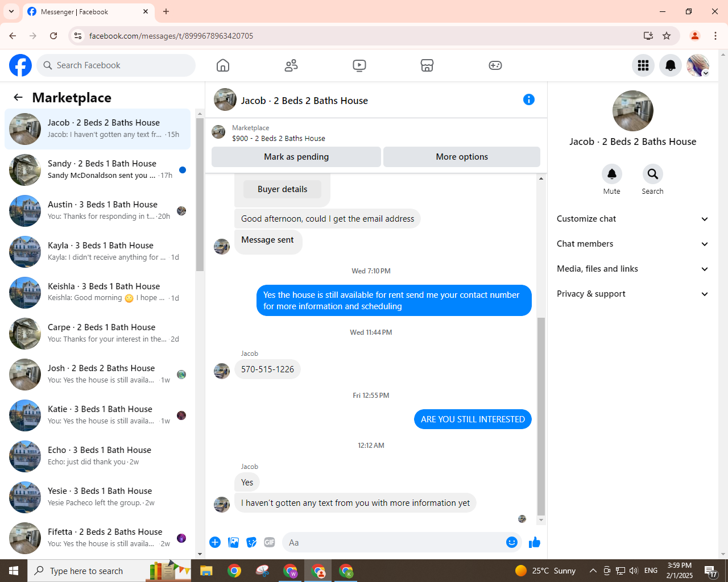This screenshot has height=582, width=728.
Task: Open Josh · 2 Beds 2 Baths House chat
Action: pyautogui.click(x=98, y=375)
